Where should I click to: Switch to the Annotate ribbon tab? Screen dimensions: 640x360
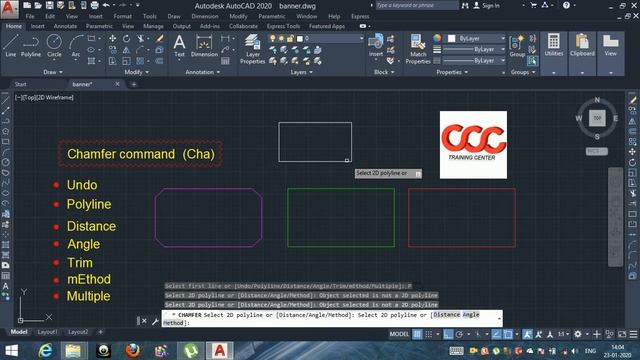[x=65, y=26]
